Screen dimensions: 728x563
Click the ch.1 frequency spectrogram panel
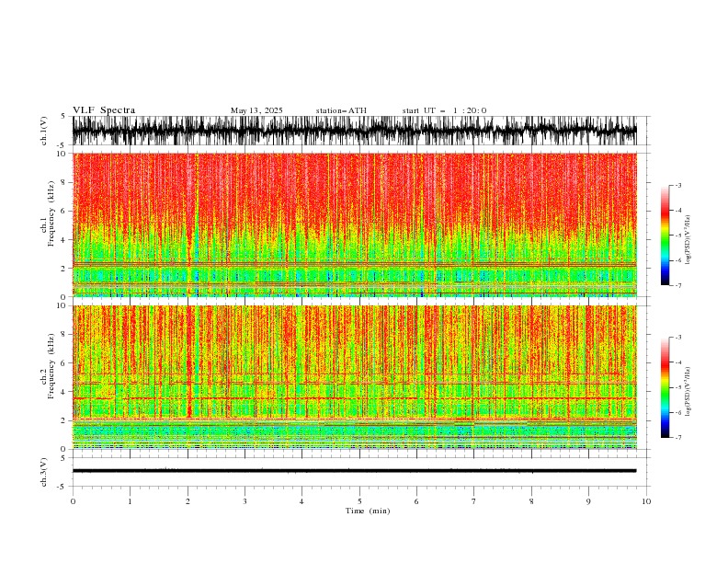[355, 224]
